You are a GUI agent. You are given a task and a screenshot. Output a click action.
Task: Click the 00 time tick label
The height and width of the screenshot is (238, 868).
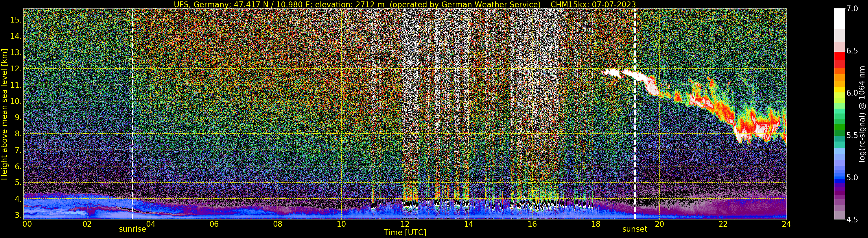[x=27, y=224]
